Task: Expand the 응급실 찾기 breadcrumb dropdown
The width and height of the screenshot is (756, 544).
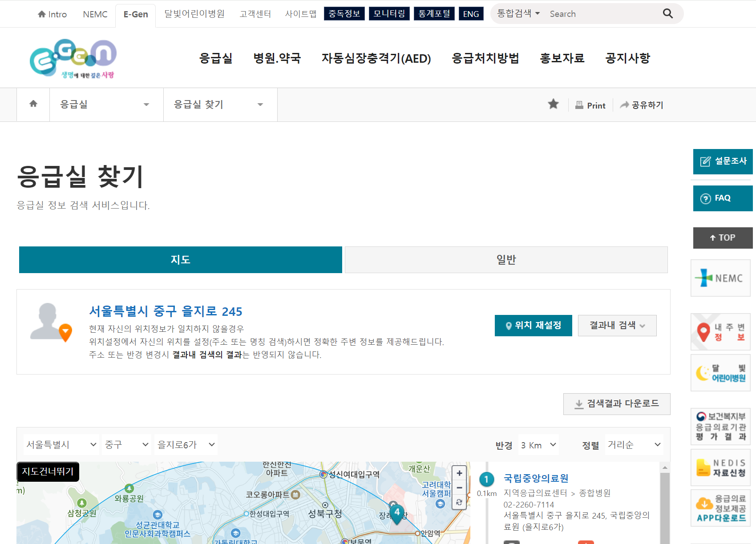Action: pos(220,105)
